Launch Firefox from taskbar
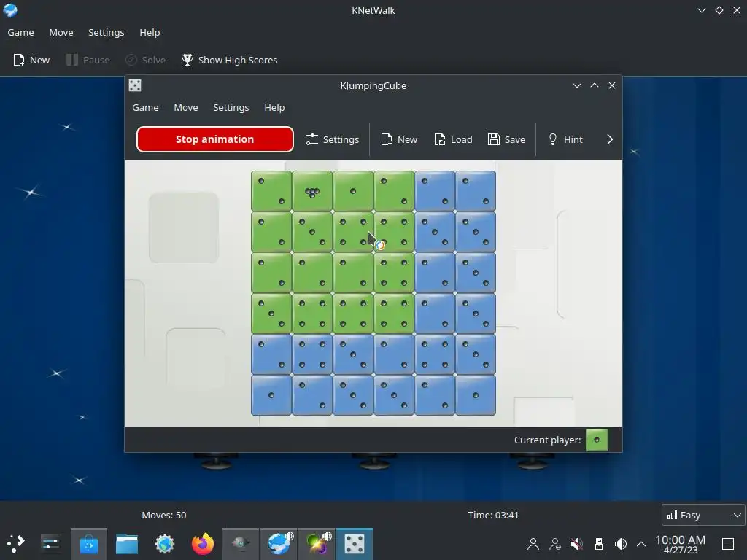This screenshot has height=560, width=747. point(203,543)
